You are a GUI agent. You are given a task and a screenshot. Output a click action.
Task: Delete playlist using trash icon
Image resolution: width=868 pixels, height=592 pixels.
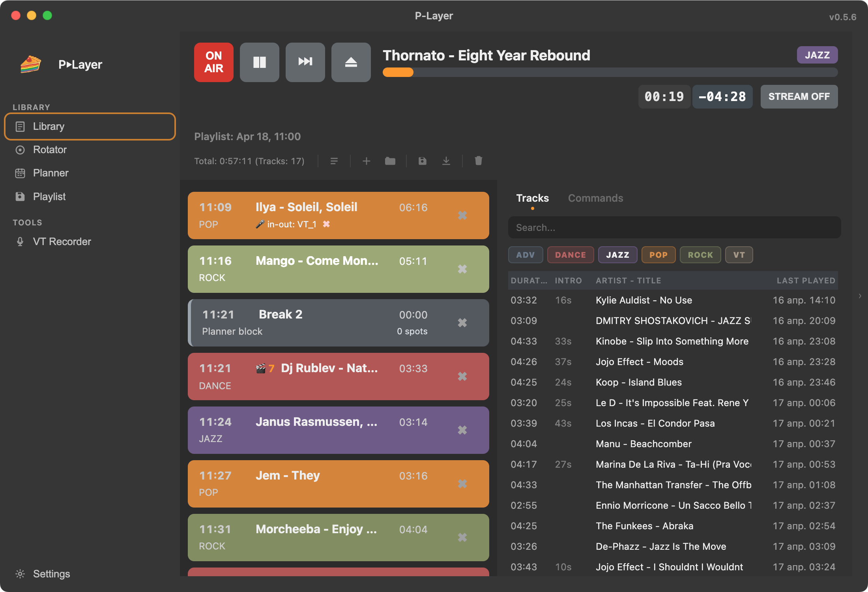click(478, 161)
